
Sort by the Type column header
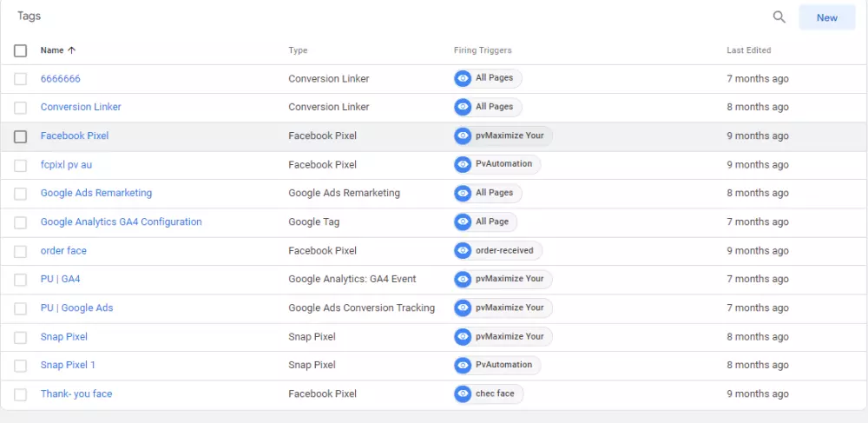tap(298, 50)
